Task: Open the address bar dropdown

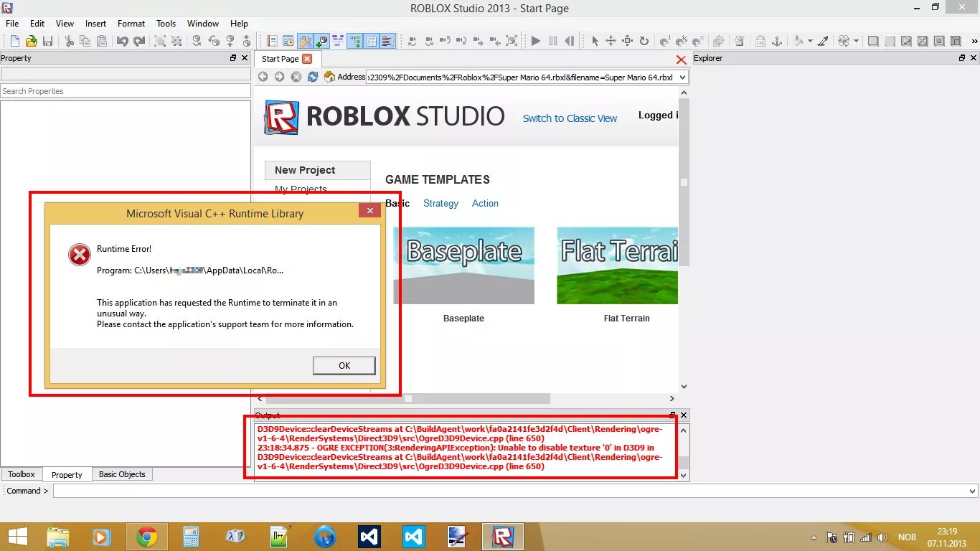Action: click(682, 77)
